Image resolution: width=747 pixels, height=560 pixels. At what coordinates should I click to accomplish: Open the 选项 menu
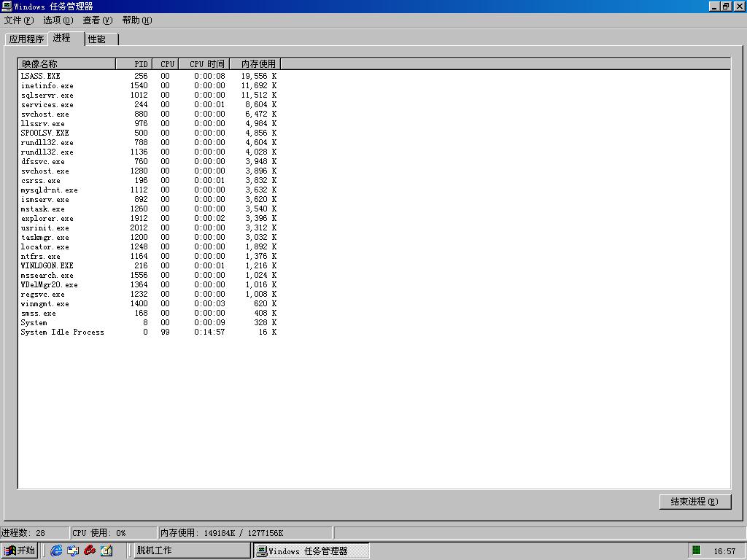click(x=58, y=20)
